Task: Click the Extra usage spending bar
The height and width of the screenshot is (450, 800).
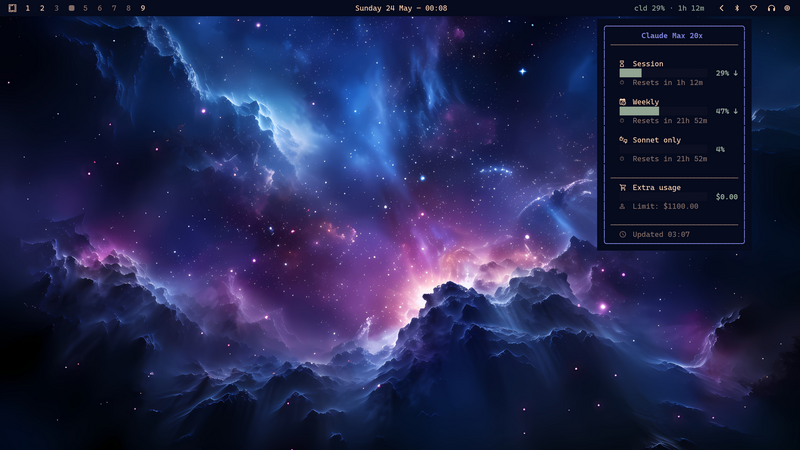Action: click(663, 196)
